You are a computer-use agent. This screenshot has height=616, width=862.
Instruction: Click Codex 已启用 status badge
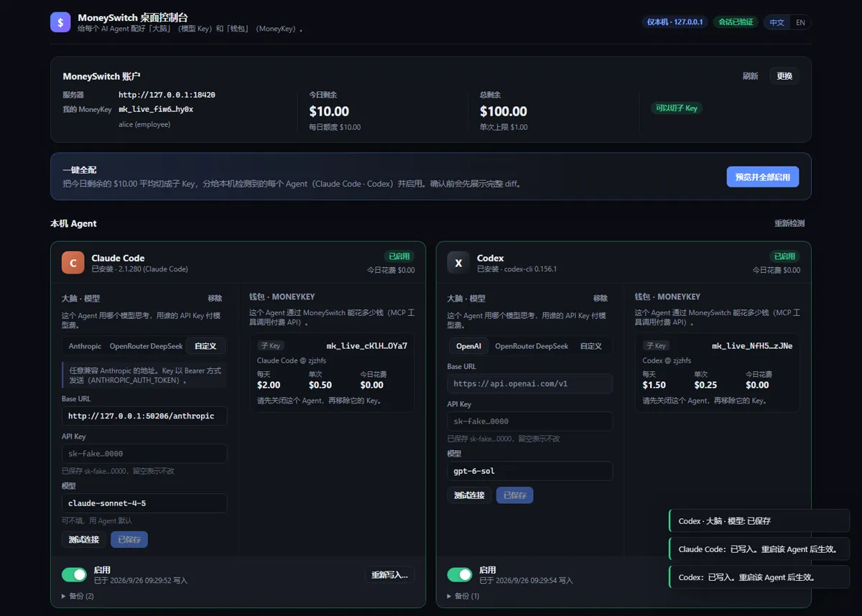(x=784, y=256)
